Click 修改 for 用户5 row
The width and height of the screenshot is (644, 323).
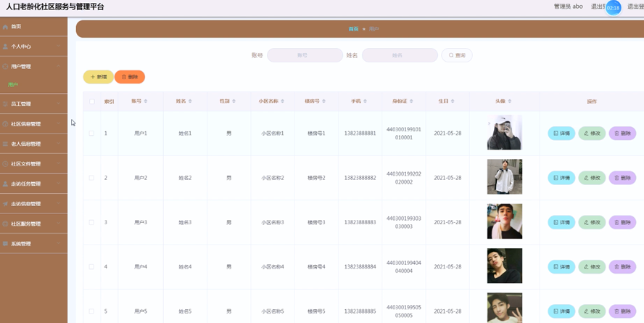pyautogui.click(x=592, y=311)
